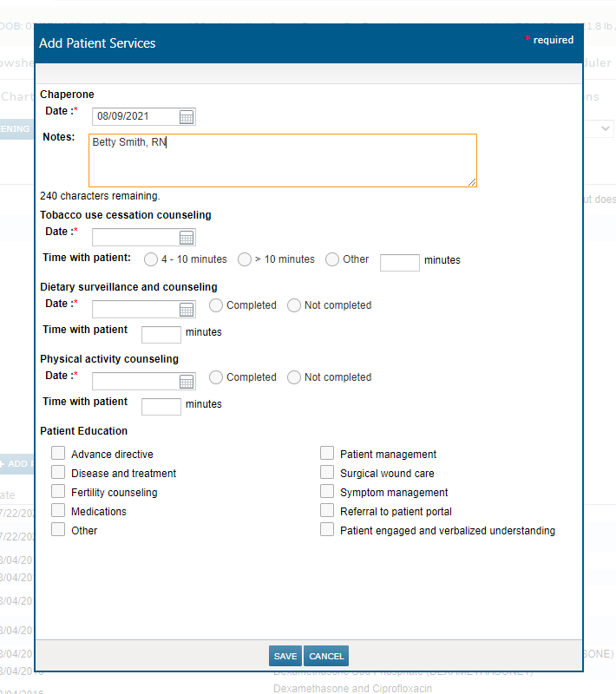Check Referral to patient portal
This screenshot has width=616, height=694.
[x=327, y=510]
